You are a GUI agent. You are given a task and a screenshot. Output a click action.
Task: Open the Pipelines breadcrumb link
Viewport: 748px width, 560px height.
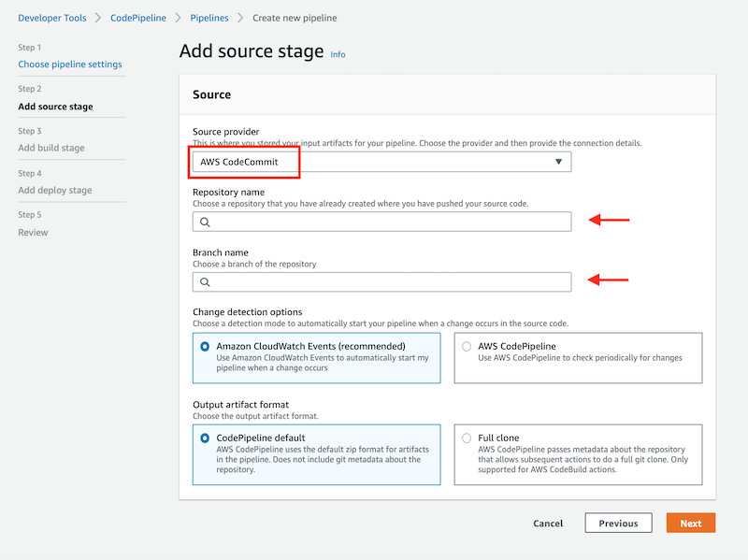(209, 18)
